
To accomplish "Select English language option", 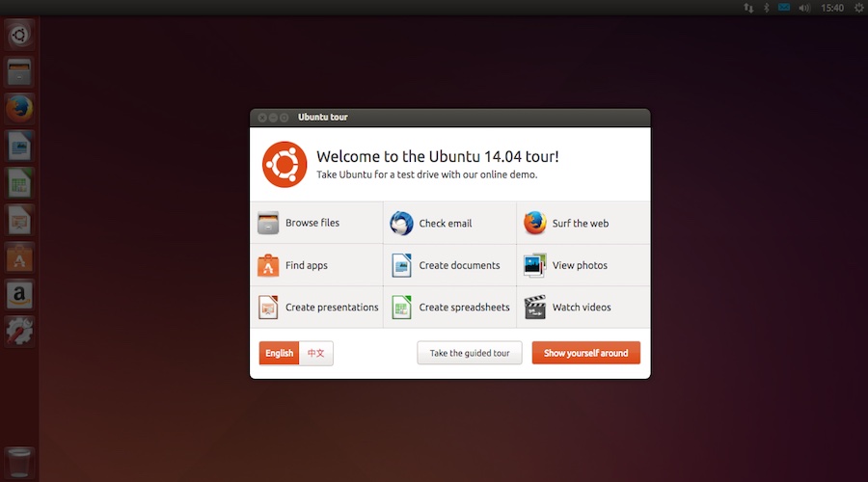I will coord(279,353).
